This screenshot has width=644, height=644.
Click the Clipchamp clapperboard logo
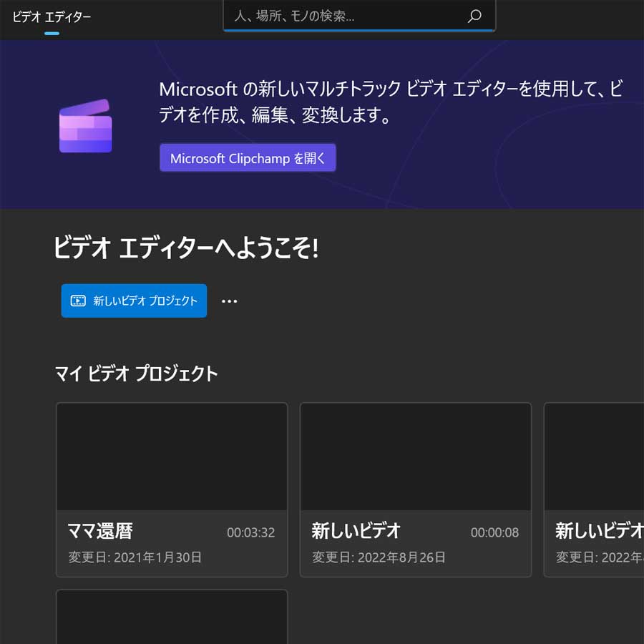(86, 126)
